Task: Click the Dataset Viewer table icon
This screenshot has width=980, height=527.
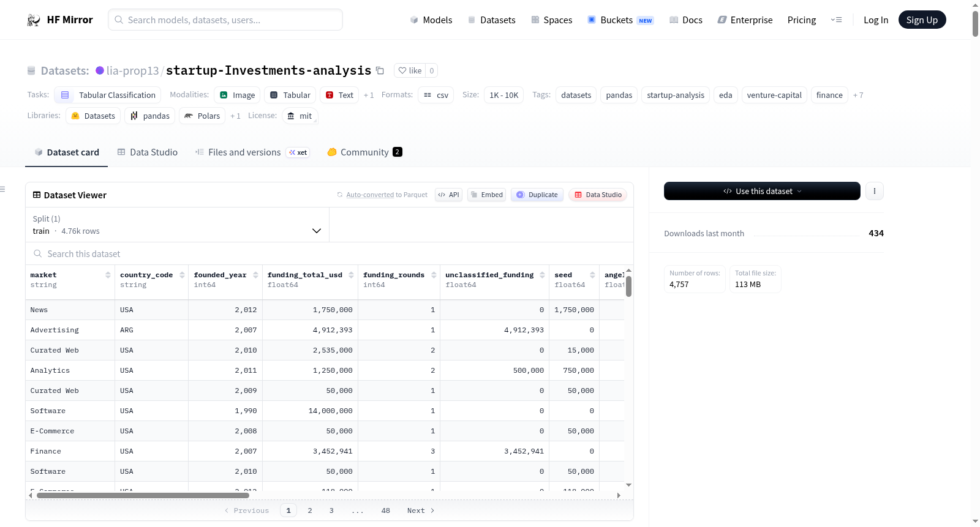Action: coord(37,195)
